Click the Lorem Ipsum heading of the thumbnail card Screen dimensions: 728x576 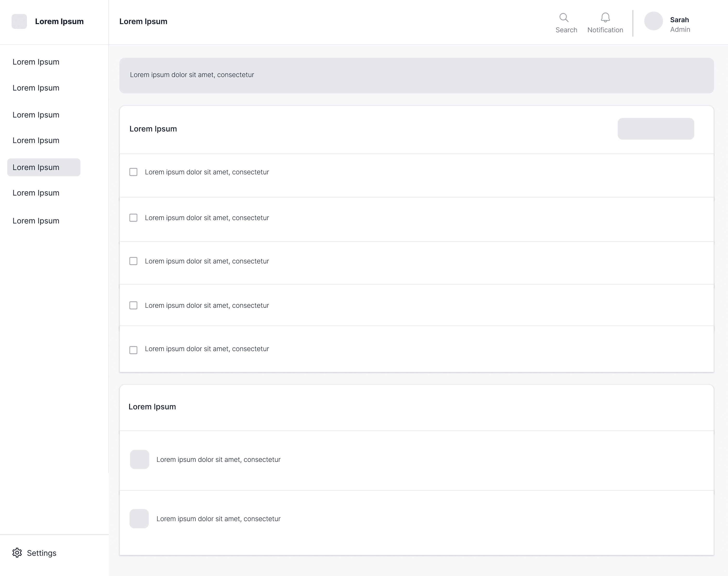(x=152, y=407)
